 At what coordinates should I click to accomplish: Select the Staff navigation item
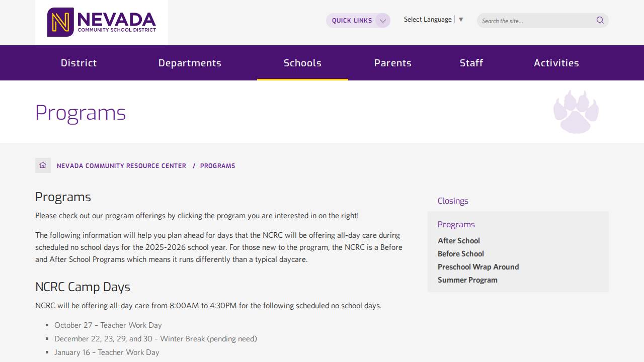(471, 63)
